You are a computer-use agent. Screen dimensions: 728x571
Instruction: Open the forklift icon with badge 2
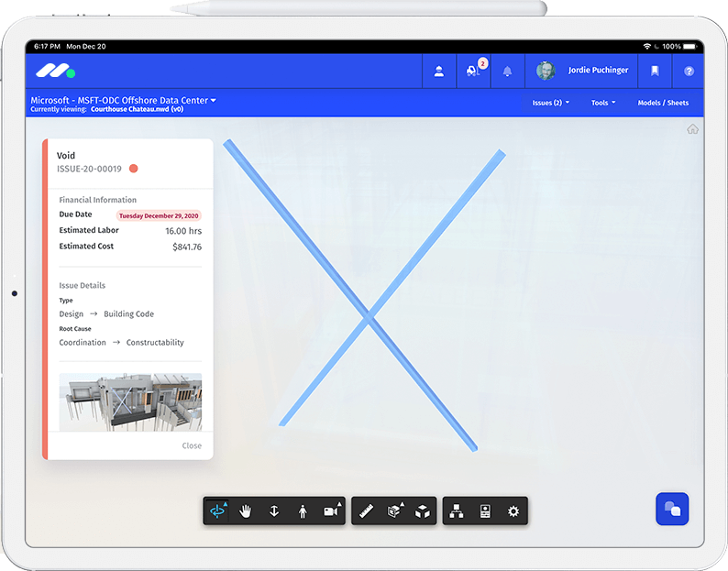pos(474,71)
